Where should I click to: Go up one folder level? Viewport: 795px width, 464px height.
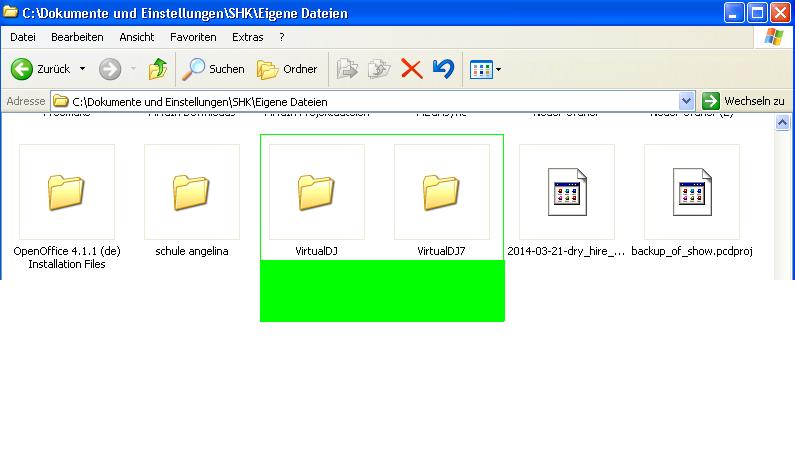point(157,69)
